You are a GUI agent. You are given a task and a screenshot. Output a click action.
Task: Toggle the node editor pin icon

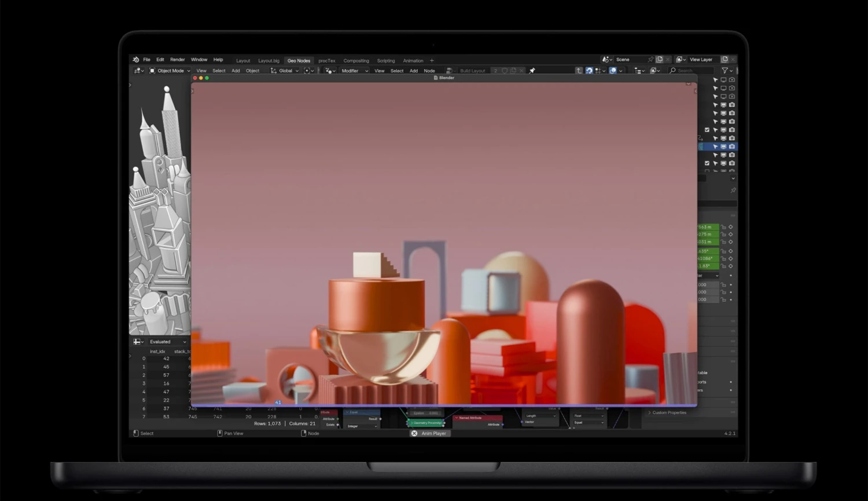pyautogui.click(x=532, y=71)
